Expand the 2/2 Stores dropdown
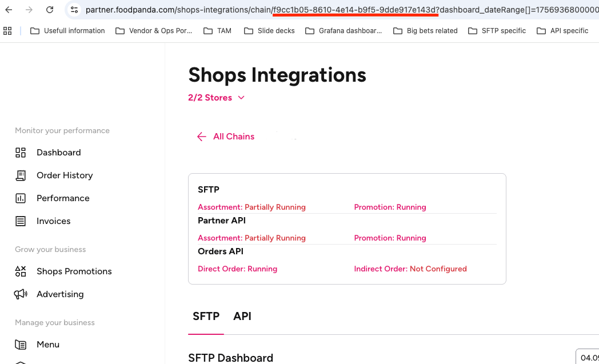The height and width of the screenshot is (364, 599). click(x=216, y=98)
